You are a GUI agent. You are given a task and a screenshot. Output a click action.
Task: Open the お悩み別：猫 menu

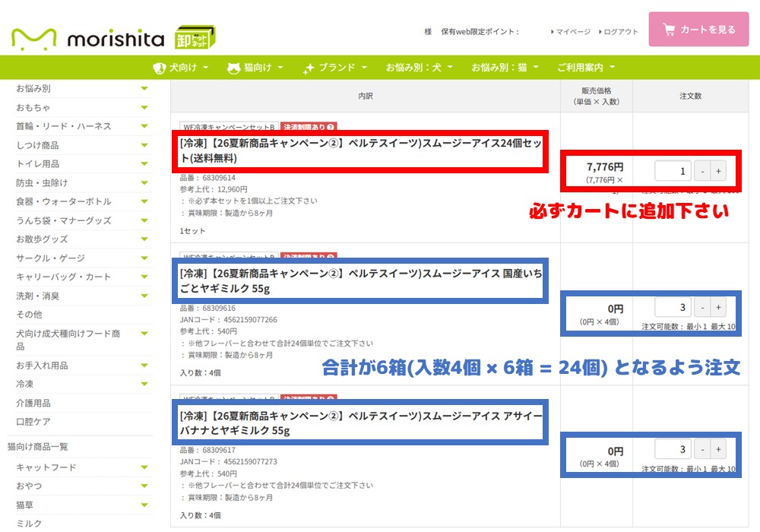[505, 68]
